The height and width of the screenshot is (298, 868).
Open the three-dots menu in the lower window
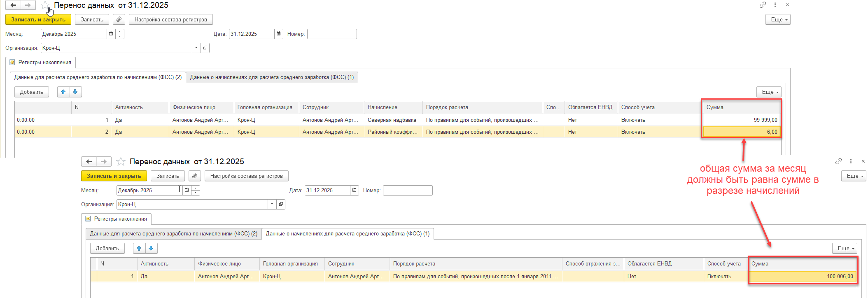pyautogui.click(x=851, y=161)
